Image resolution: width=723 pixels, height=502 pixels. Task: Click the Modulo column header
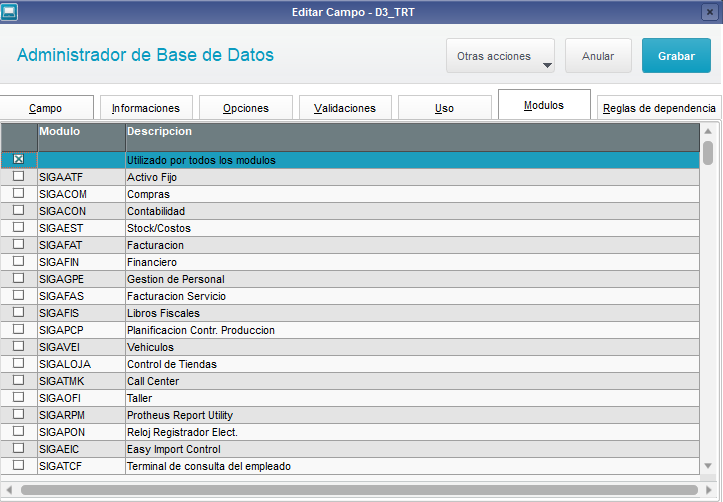(x=82, y=137)
